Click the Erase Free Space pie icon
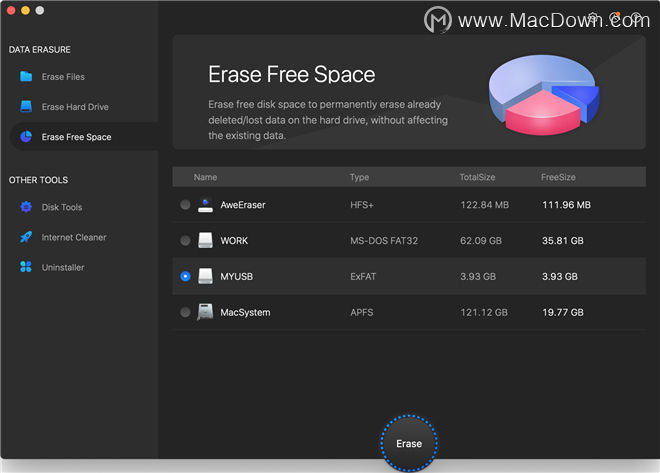This screenshot has width=660, height=473. (26, 137)
